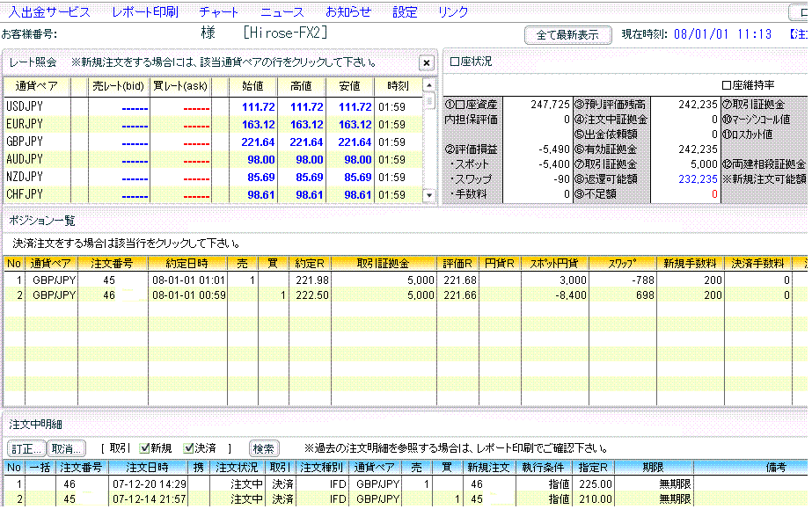812x509 pixels.
Task: Select the AUDJPY rate row
Action: tap(213, 160)
